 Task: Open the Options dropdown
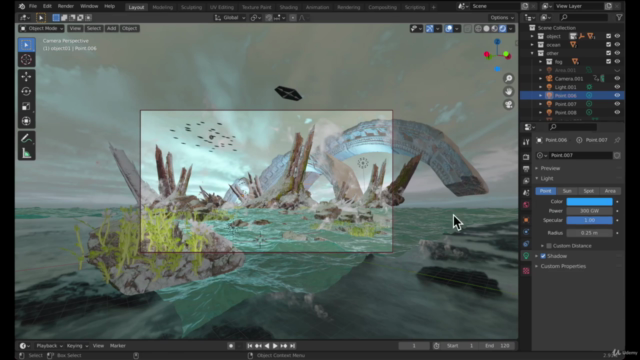(x=502, y=18)
